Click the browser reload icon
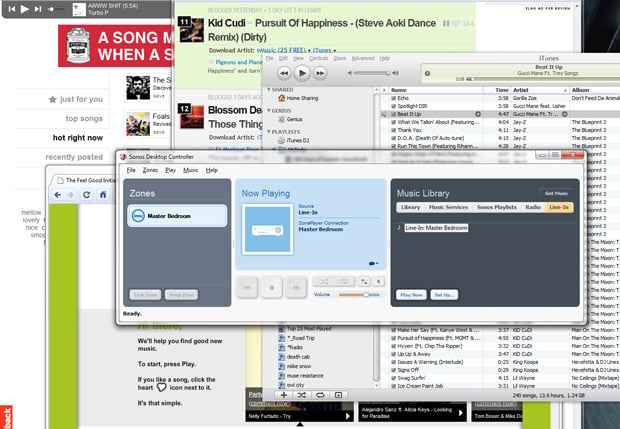Screen dimensions: 620x429 [x=87, y=195]
